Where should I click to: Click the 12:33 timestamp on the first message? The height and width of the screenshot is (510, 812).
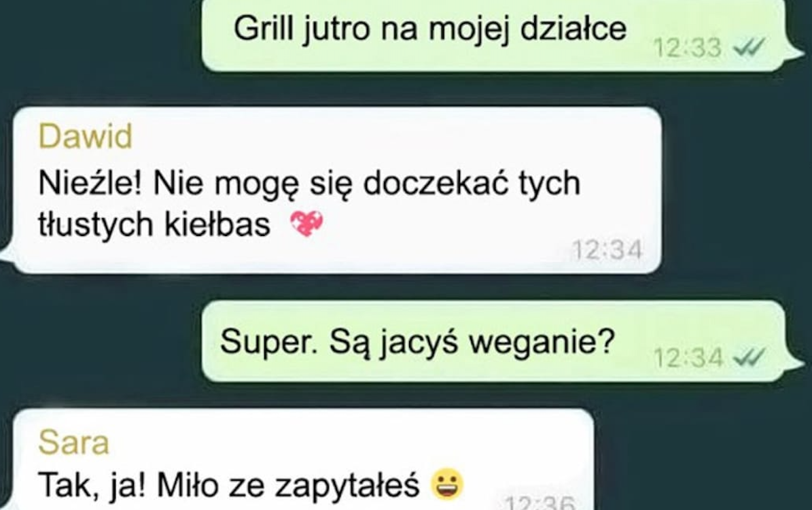(687, 48)
